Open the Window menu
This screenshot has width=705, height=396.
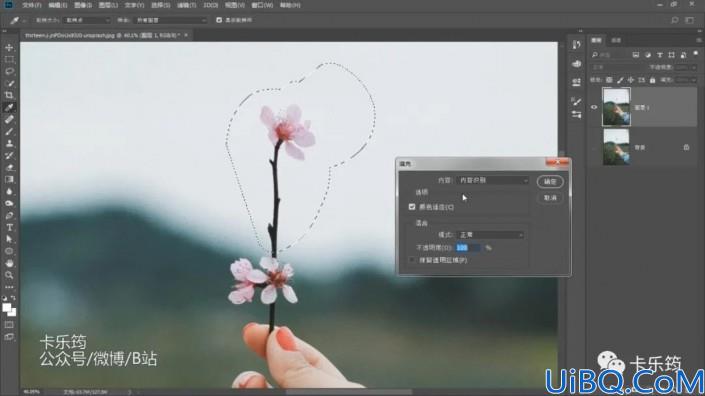coord(262,5)
